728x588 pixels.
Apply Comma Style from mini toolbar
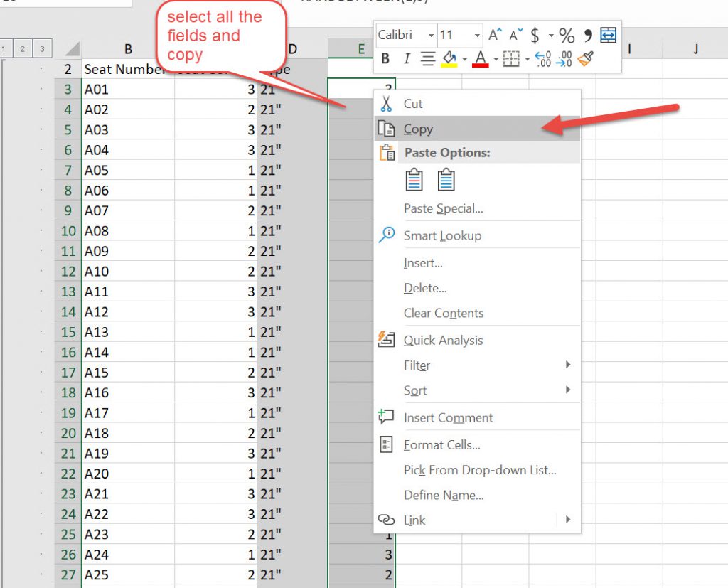[x=588, y=35]
